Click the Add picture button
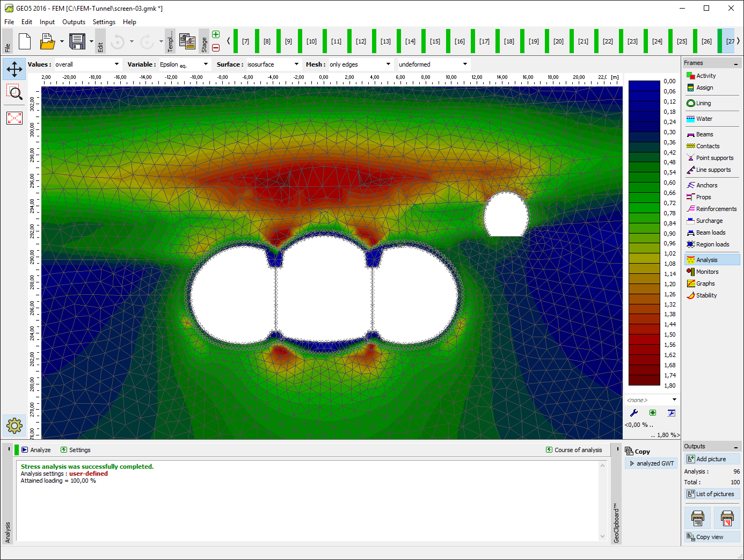This screenshot has height=560, width=744. [x=712, y=459]
